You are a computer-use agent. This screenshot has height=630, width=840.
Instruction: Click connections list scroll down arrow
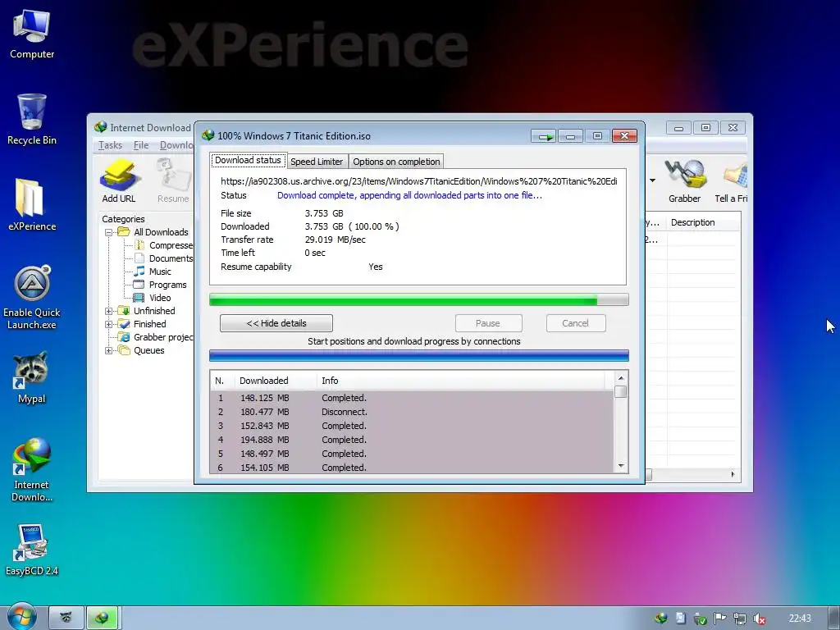tap(621, 466)
